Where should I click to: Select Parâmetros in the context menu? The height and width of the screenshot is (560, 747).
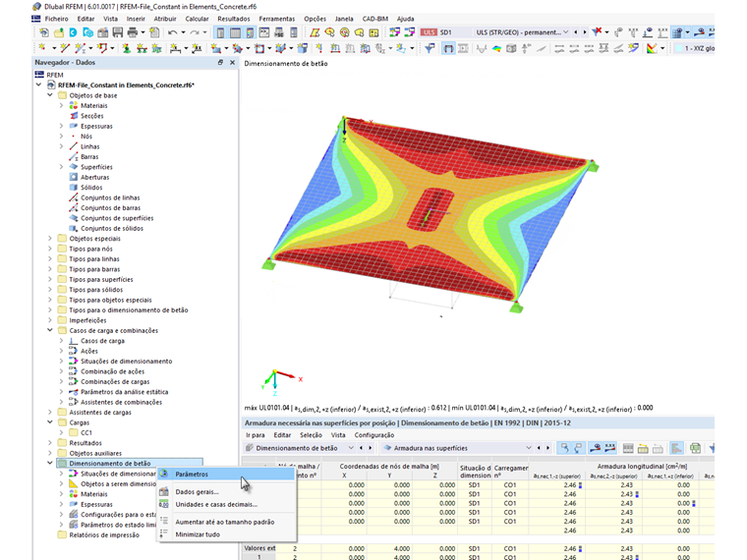(x=227, y=474)
